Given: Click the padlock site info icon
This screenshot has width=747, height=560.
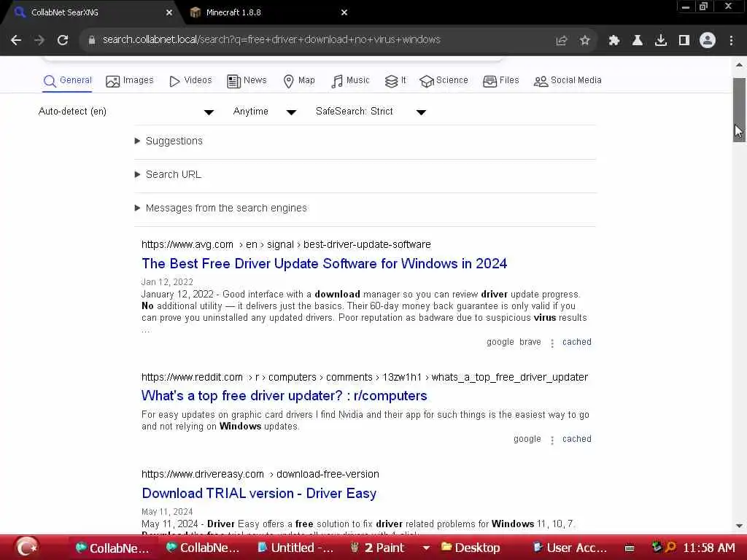Looking at the screenshot, I should click(x=92, y=40).
